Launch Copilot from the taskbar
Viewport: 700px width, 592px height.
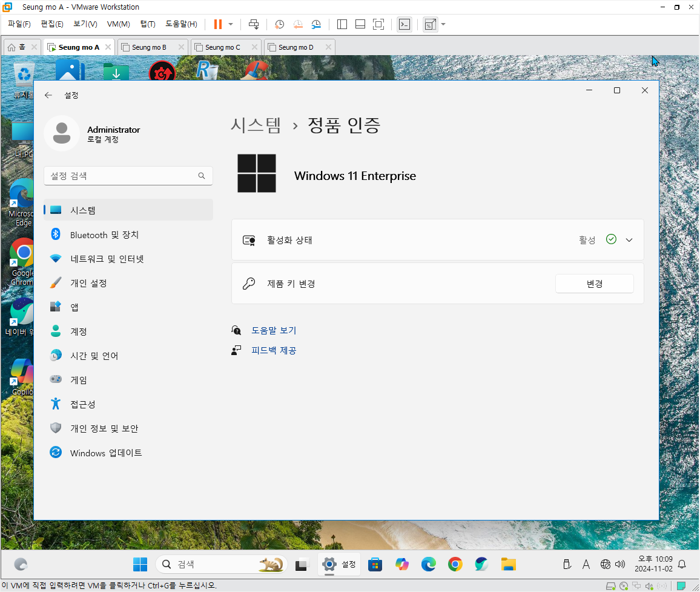click(402, 564)
